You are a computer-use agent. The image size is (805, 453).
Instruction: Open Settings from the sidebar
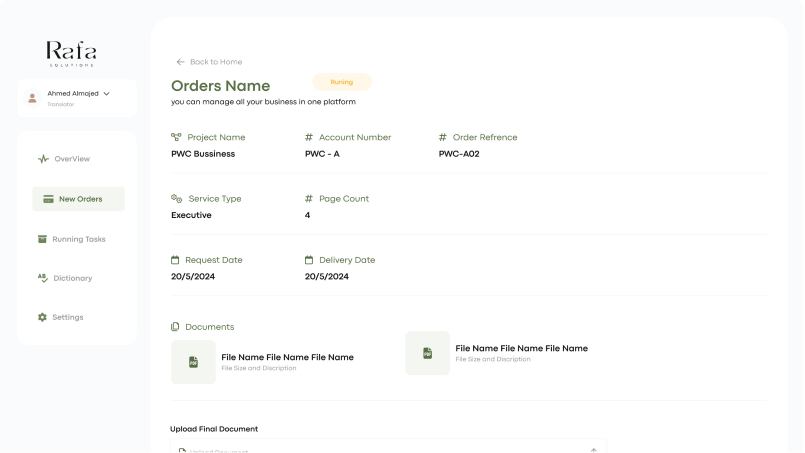pyautogui.click(x=68, y=317)
